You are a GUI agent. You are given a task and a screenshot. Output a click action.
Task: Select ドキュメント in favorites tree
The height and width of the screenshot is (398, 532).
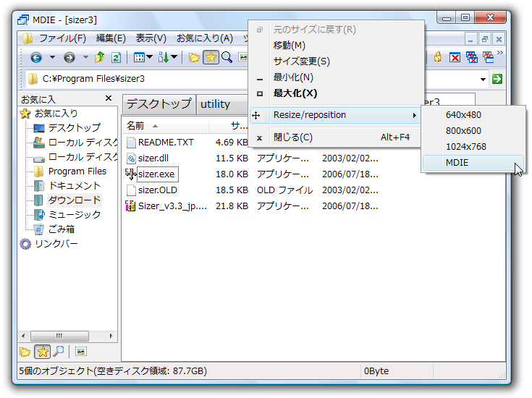coord(75,185)
